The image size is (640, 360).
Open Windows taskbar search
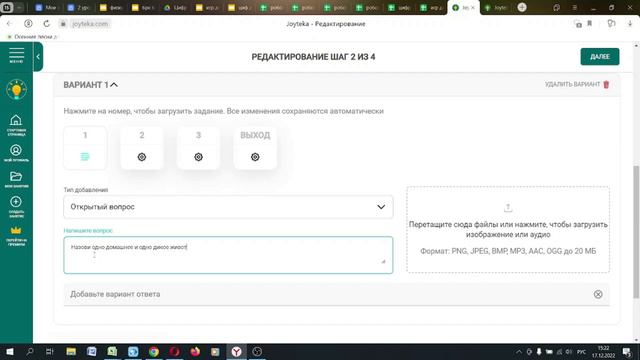tap(30, 351)
